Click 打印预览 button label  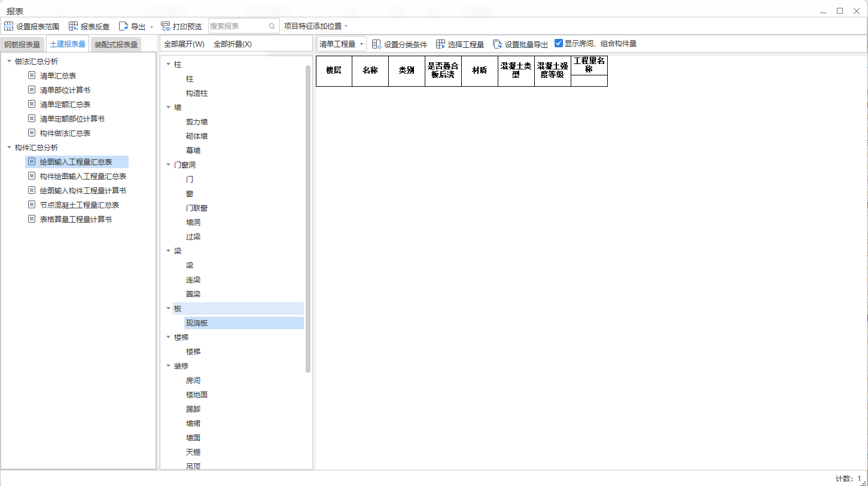pos(187,26)
